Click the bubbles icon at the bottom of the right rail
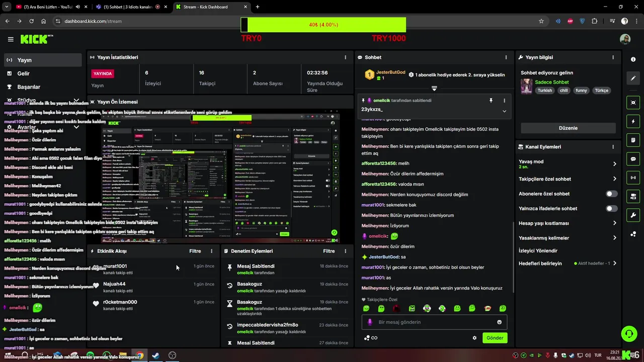644x362 pixels. [x=633, y=234]
